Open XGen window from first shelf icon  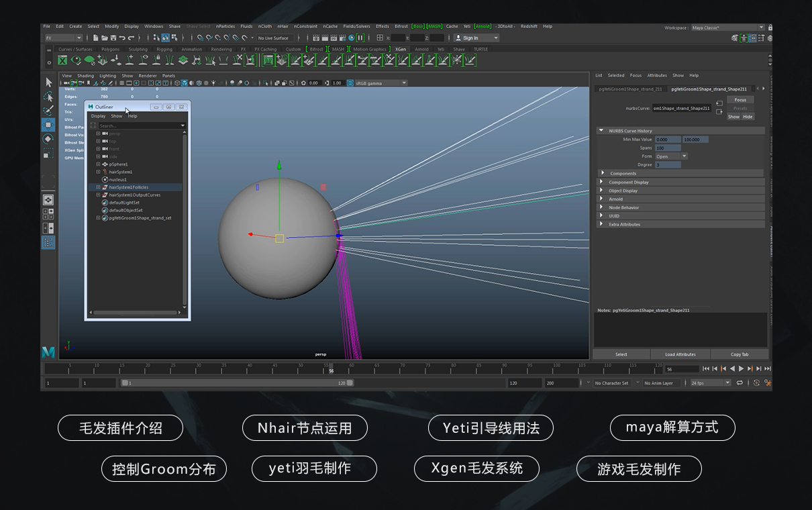(x=62, y=60)
